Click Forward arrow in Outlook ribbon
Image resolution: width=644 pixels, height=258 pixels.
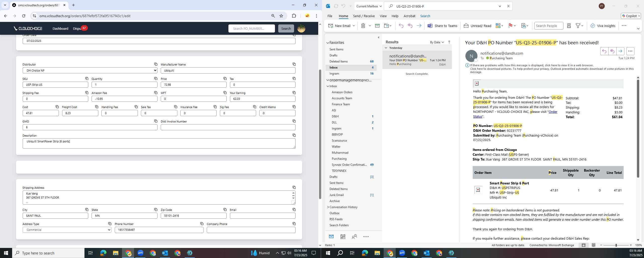[419, 26]
